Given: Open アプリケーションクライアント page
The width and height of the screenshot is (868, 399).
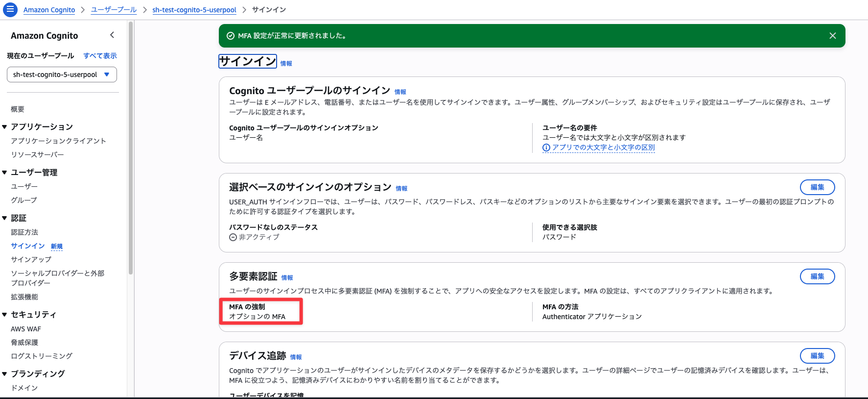Looking at the screenshot, I should (x=58, y=141).
